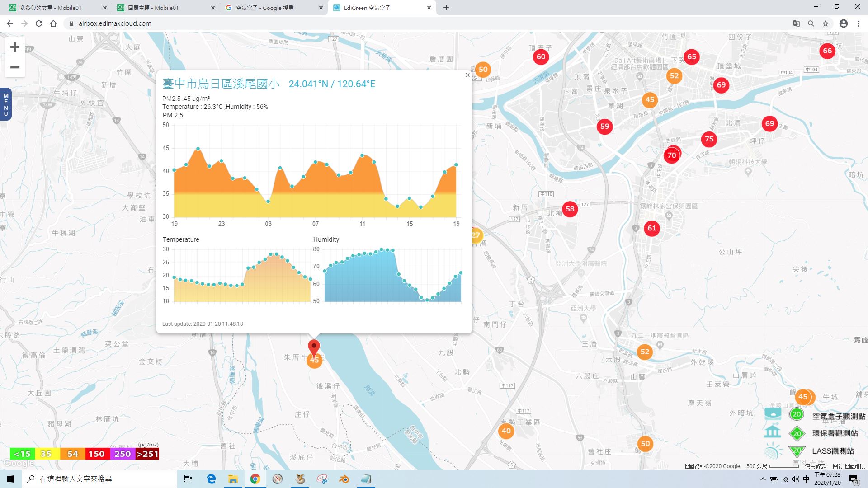Open 使用條款 link

(815, 466)
